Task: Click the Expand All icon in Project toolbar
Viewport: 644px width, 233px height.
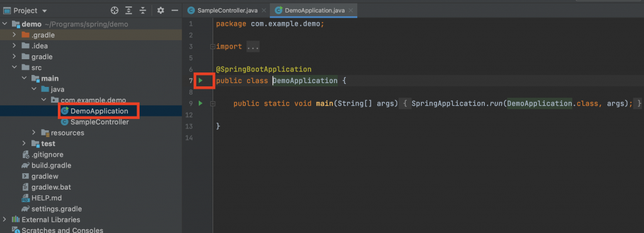Action: [x=129, y=10]
